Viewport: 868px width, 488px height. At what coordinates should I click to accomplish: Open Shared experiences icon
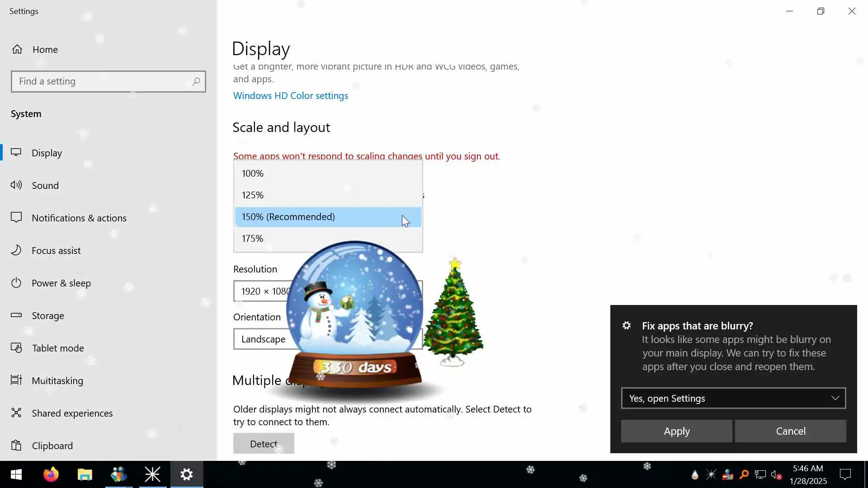click(x=16, y=413)
